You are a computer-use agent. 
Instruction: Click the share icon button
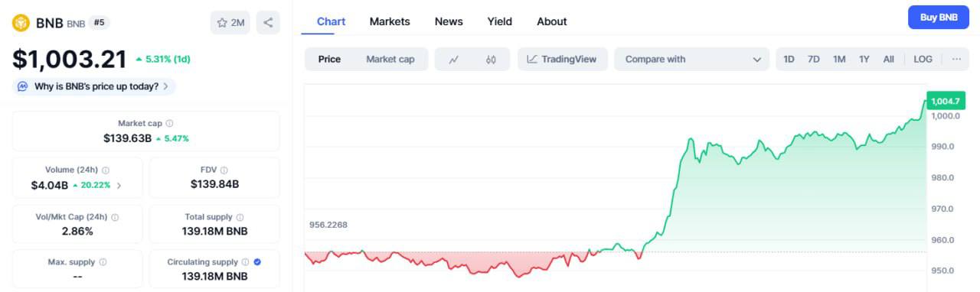pyautogui.click(x=268, y=23)
